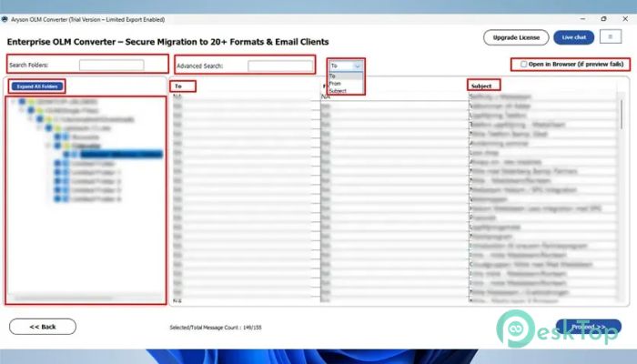
Task: Enable Open in Browser (if preview fails)
Action: [x=523, y=65]
